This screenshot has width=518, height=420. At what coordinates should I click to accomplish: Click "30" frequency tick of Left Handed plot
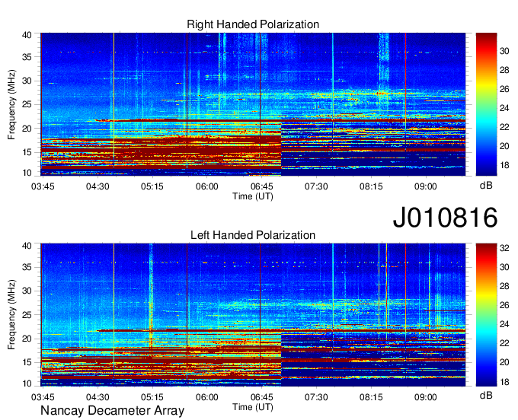(x=27, y=291)
